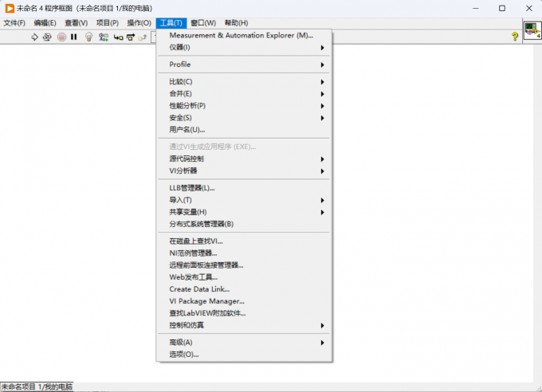Viewport: 542px width, 392px height.
Task: Expand the 安全(S) submenu
Action: point(244,118)
